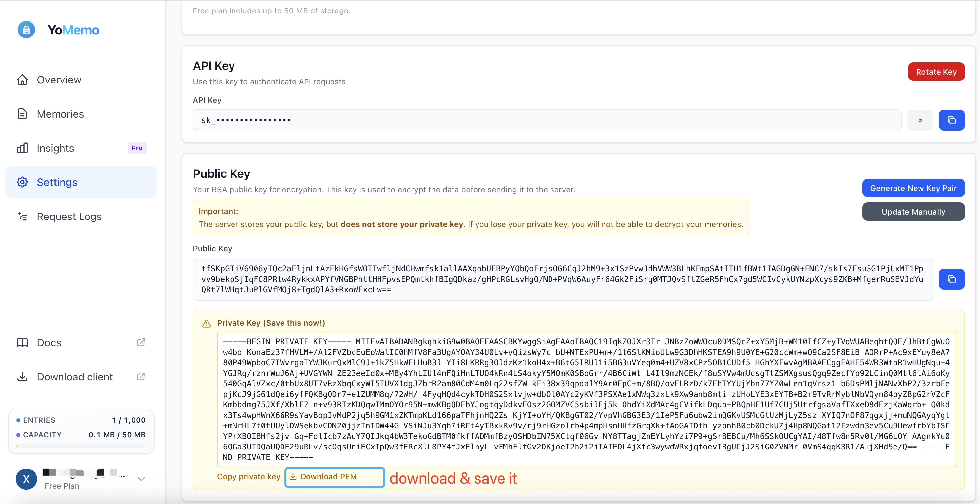Copy the public key using copy icon
Image resolution: width=980 pixels, height=504 pixels.
click(951, 279)
